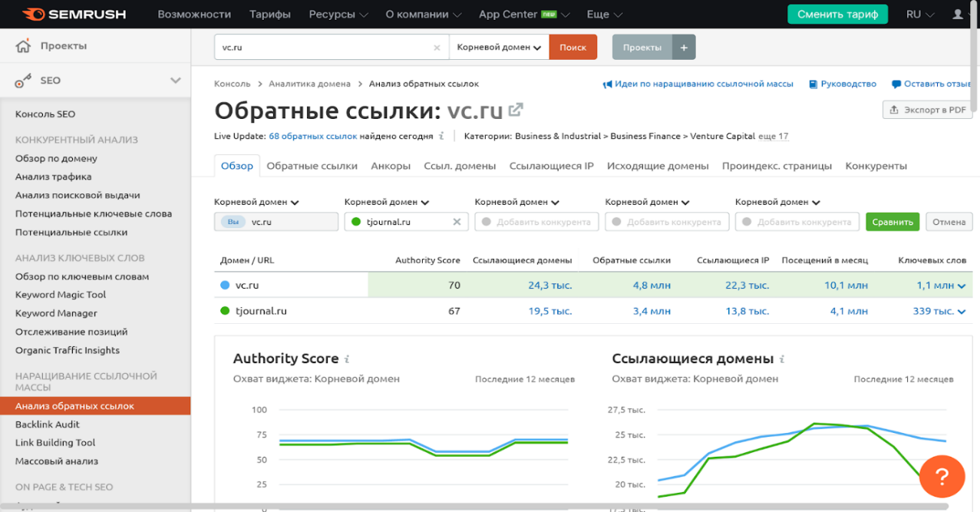Click 3,4 млн backlinks for tjournal.ru
The image size is (980, 512).
[652, 312]
